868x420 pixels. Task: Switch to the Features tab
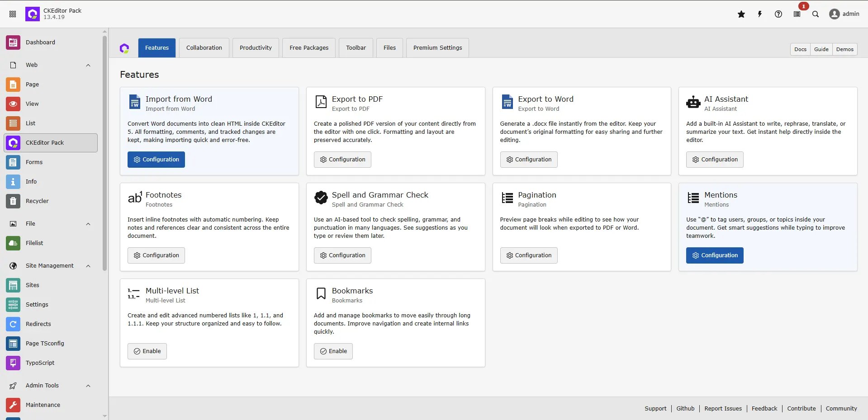coord(157,48)
